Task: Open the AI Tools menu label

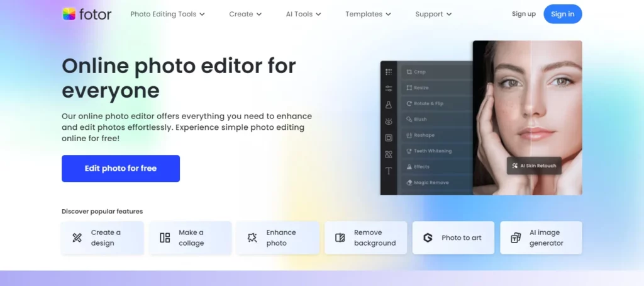Action: (x=299, y=14)
